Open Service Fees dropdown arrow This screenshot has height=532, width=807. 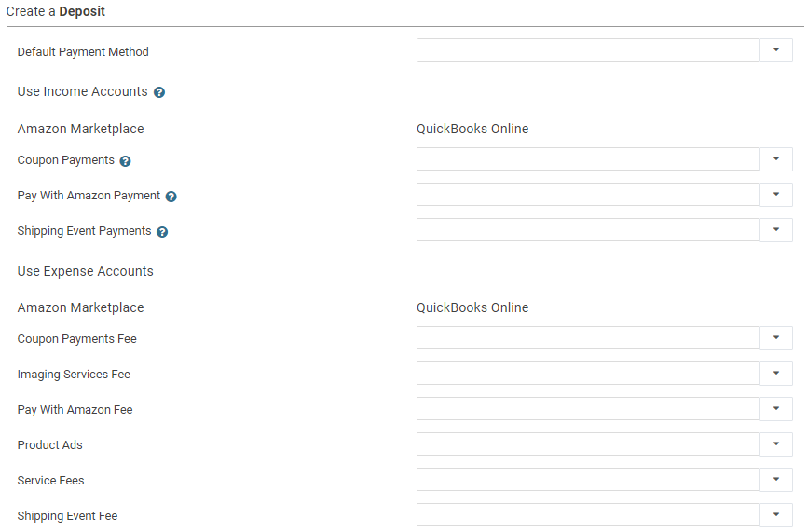tap(776, 480)
